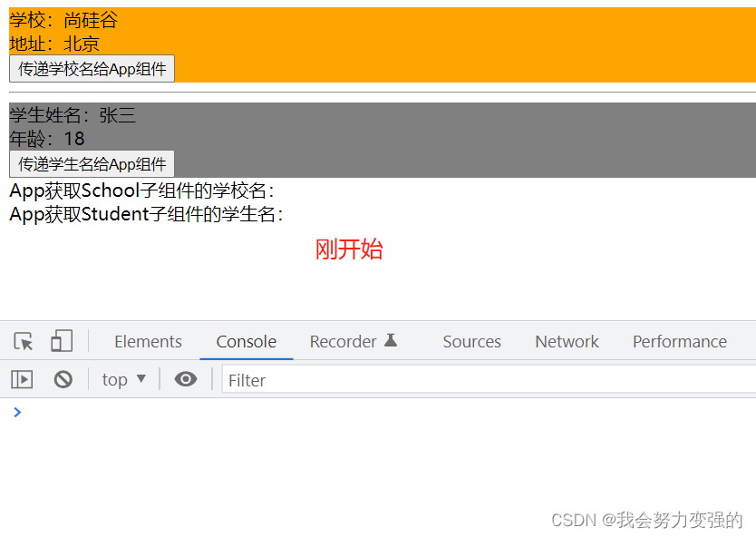The width and height of the screenshot is (756, 537).
Task: Click the Recorder flask preview icon
Action: coord(391,340)
